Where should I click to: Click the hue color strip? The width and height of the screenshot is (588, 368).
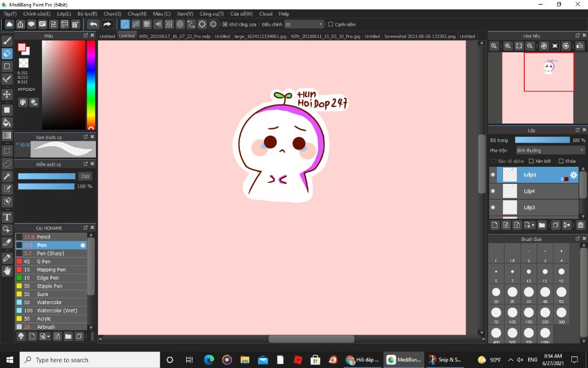tap(91, 85)
